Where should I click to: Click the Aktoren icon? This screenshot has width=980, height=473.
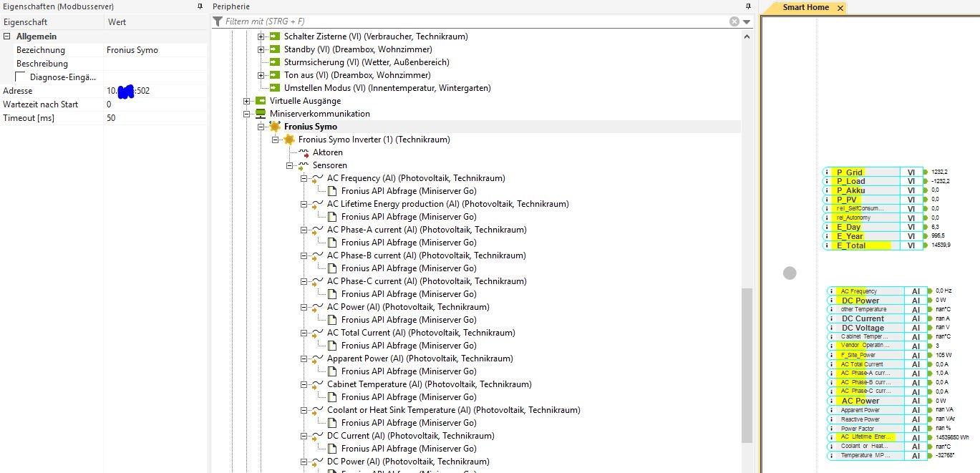304,152
